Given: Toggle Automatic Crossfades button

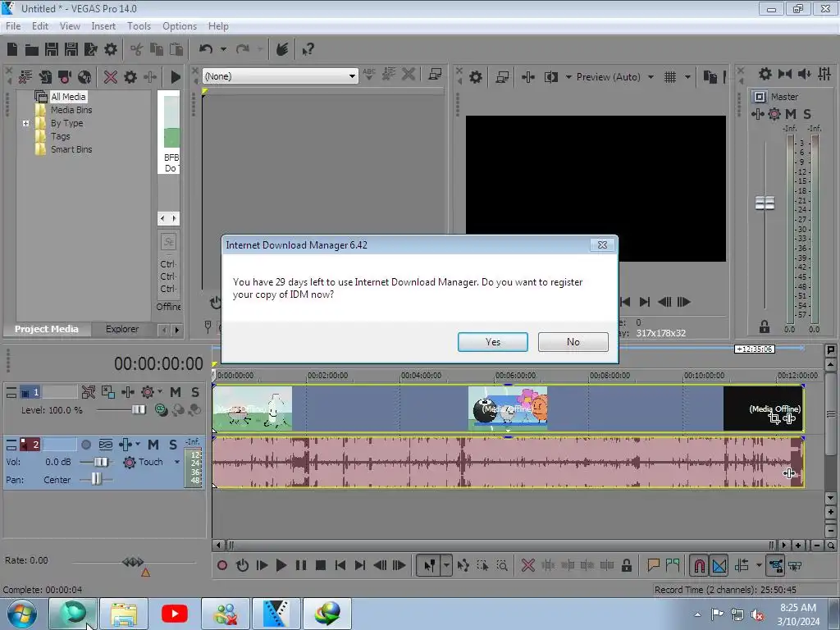Looking at the screenshot, I should tap(719, 565).
